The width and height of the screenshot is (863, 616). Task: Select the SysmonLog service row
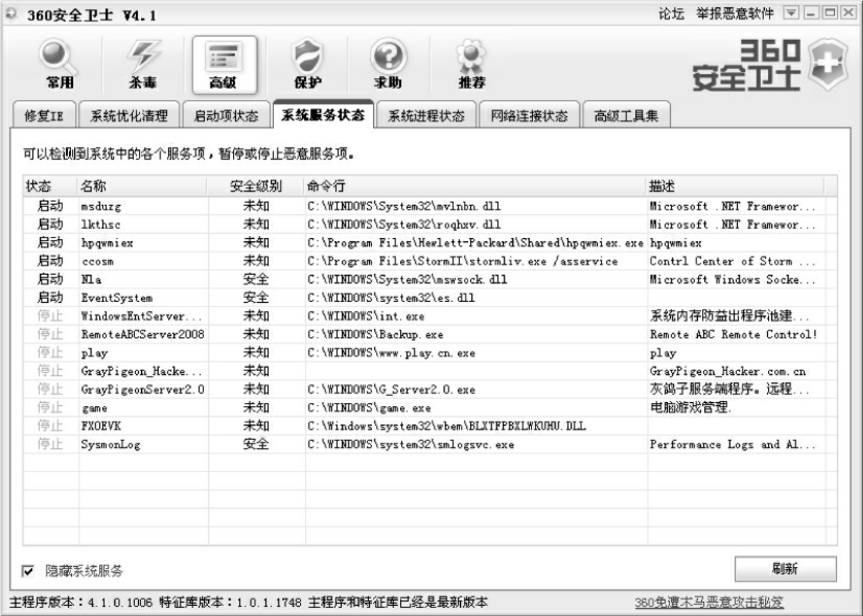430,444
